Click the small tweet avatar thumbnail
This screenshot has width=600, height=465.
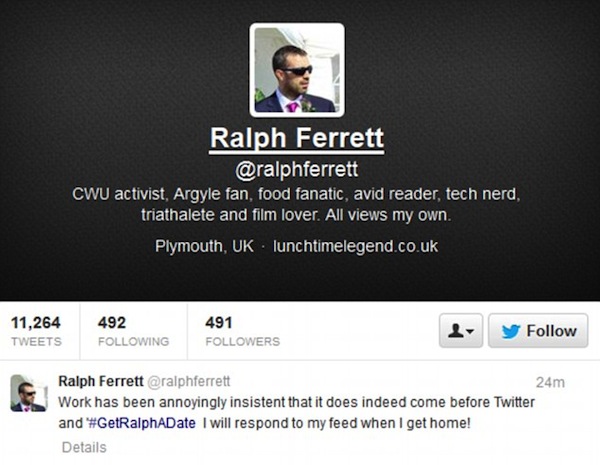tap(29, 393)
